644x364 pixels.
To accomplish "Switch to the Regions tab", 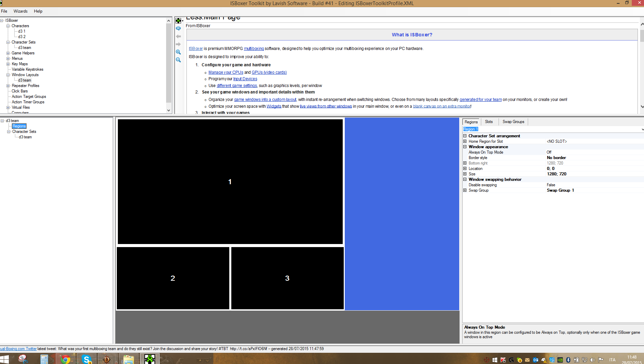I will coord(471,122).
